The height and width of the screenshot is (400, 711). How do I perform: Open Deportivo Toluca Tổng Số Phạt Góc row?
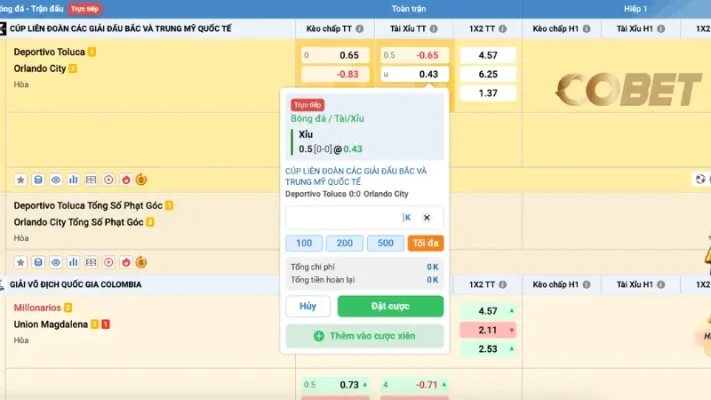coord(88,205)
